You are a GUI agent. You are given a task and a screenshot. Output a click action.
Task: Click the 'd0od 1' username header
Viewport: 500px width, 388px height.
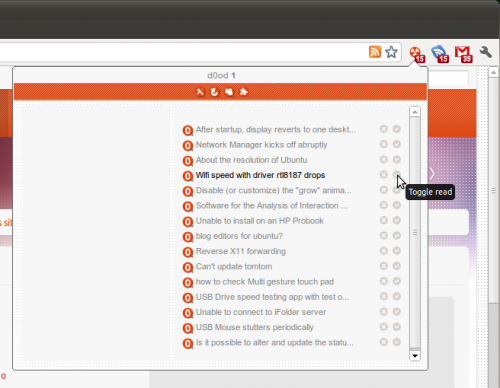tap(221, 76)
